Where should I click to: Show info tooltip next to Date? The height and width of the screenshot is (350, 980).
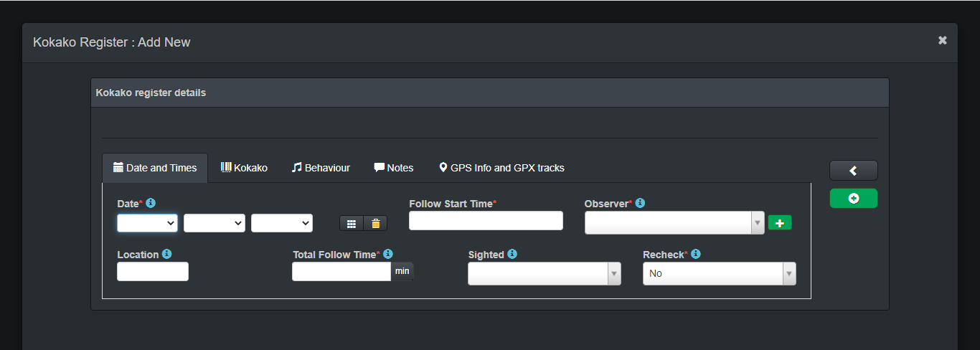coord(151,203)
